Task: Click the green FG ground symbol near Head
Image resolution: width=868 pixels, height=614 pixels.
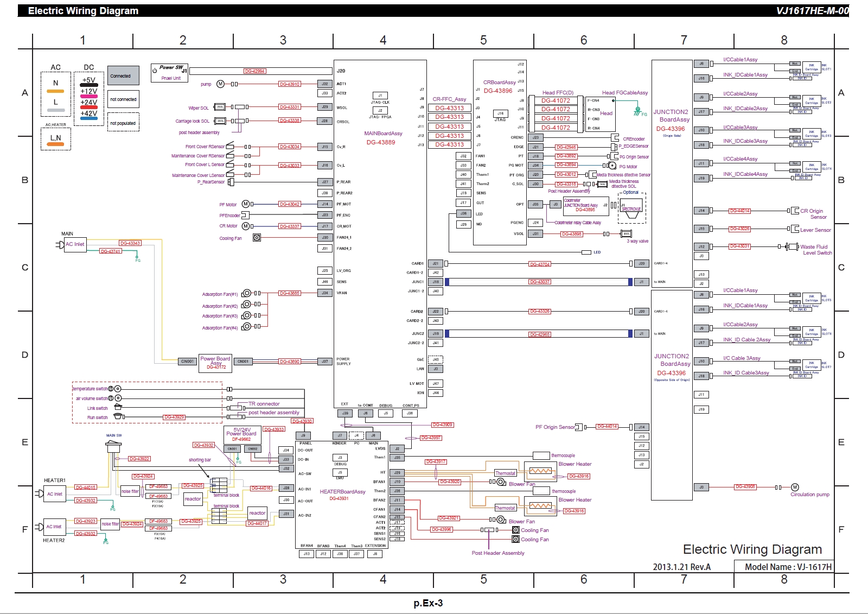Action: pos(638,112)
